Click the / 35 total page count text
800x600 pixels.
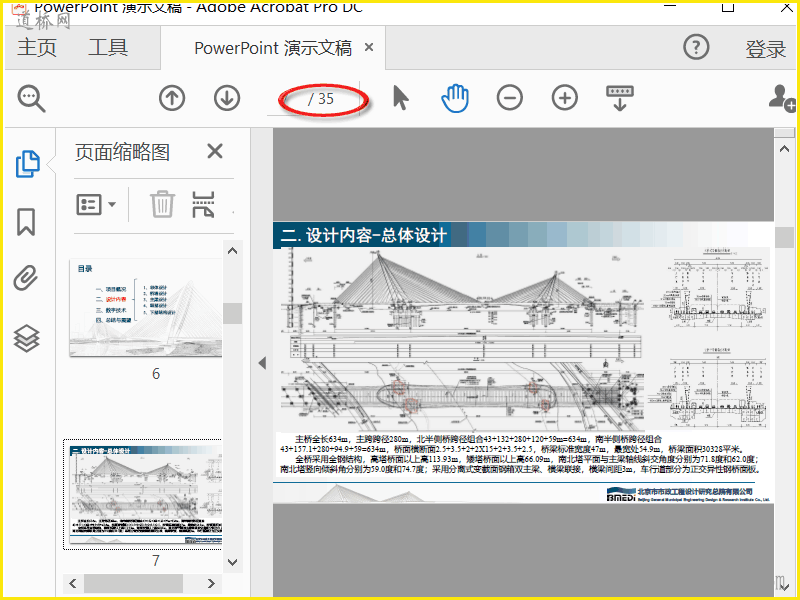(321, 98)
